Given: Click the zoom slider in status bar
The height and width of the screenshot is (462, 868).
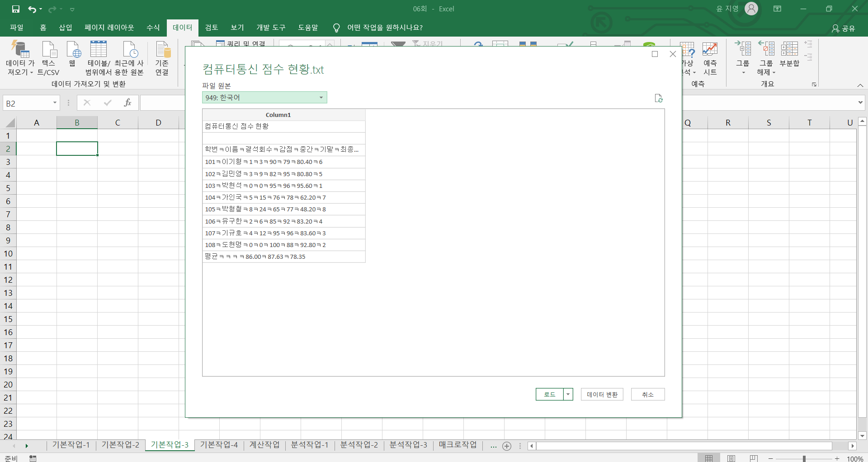Looking at the screenshot, I should click(804, 458).
